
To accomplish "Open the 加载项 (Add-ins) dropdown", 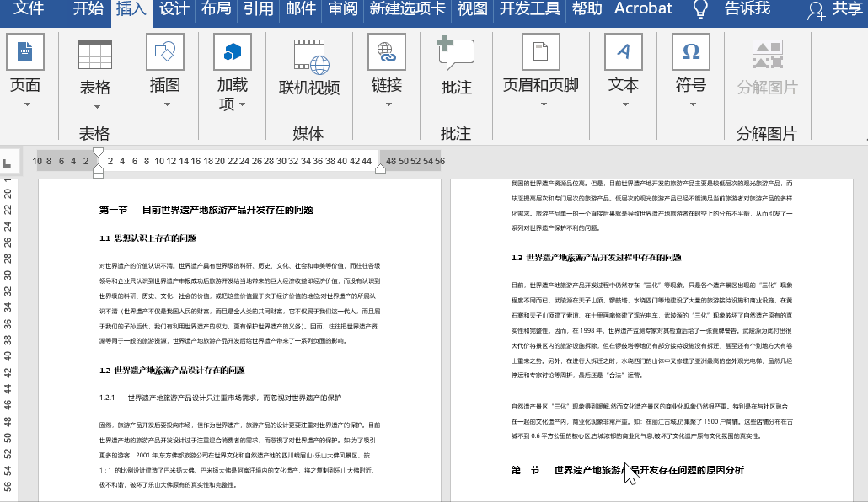I will 233,72.
